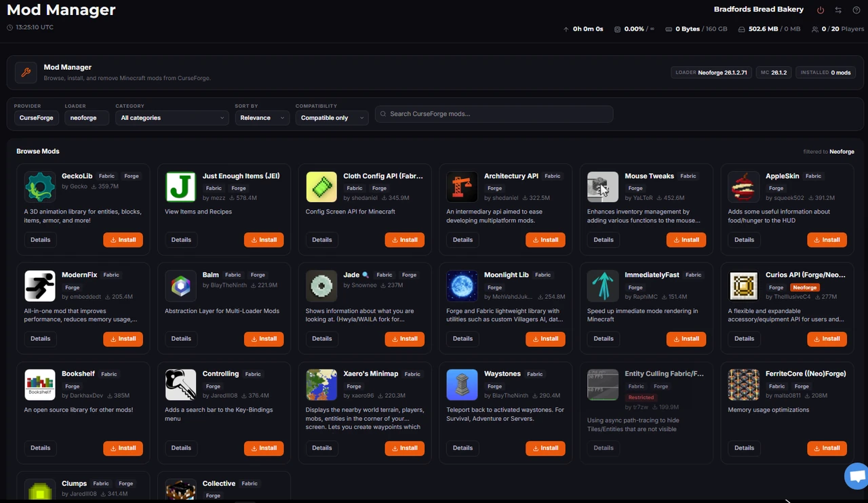Open the Sort By Relevance dropdown
Screen dimensions: 868x503
[x=262, y=118]
